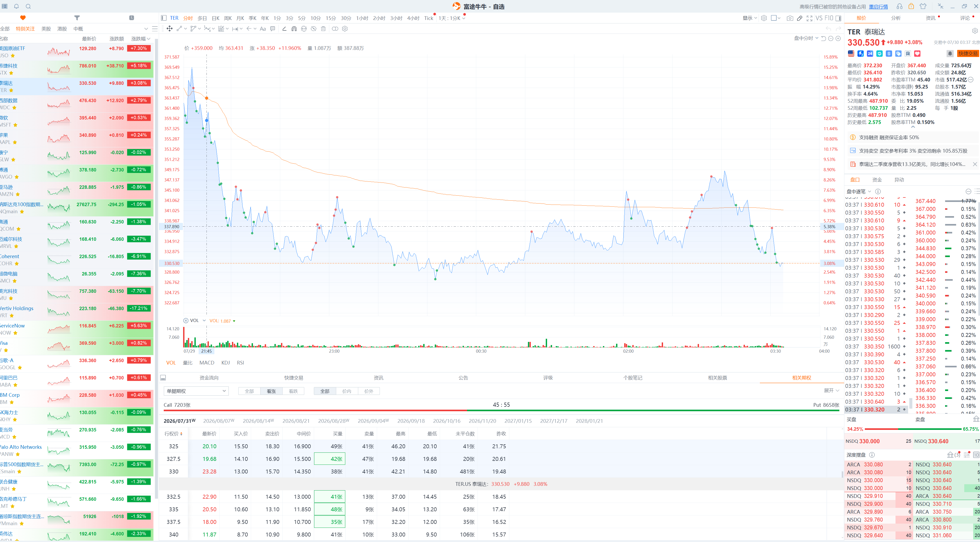Zoom in the chart with plus icon
The width and height of the screenshot is (980, 542).
point(838,38)
